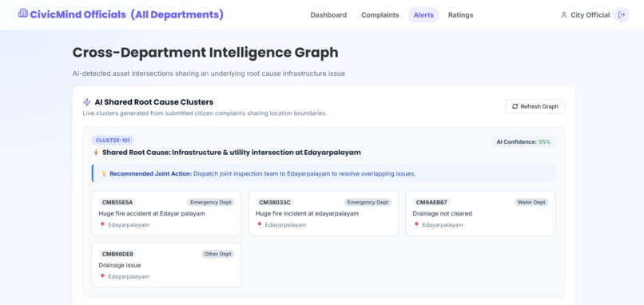The height and width of the screenshot is (305, 644).
Task: Click the location pin in the CM38033C card
Action: click(x=260, y=224)
